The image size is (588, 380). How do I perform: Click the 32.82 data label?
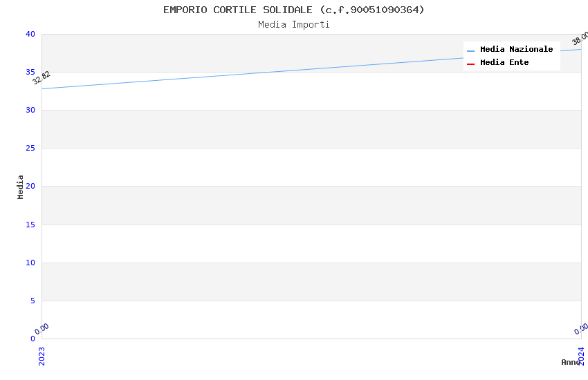point(42,78)
